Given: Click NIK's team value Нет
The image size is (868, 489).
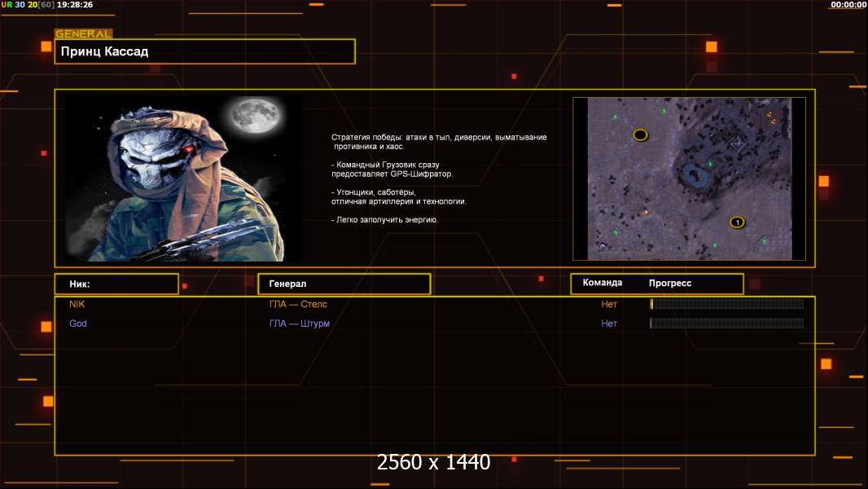Looking at the screenshot, I should point(609,304).
